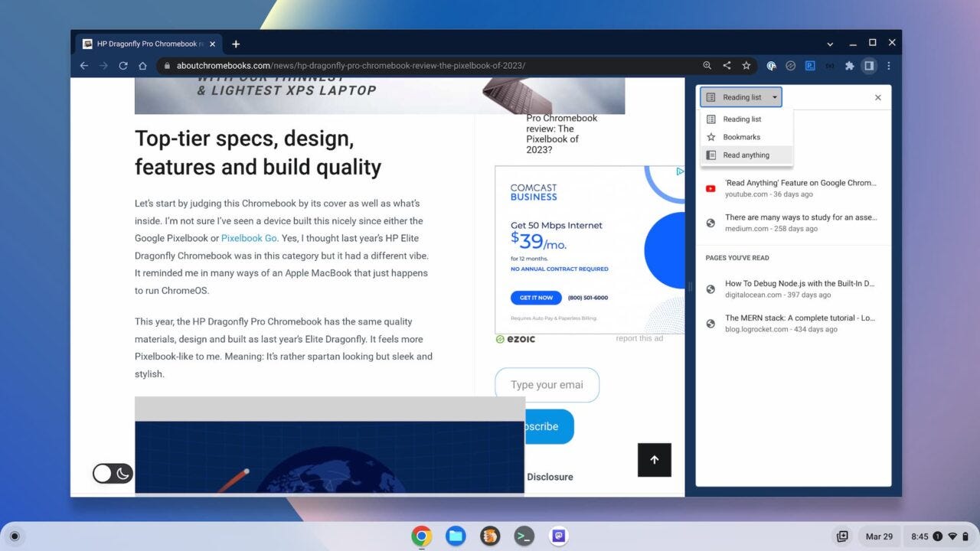Open the Files app from the shelf
Screen dimensions: 980x551
[x=456, y=536]
